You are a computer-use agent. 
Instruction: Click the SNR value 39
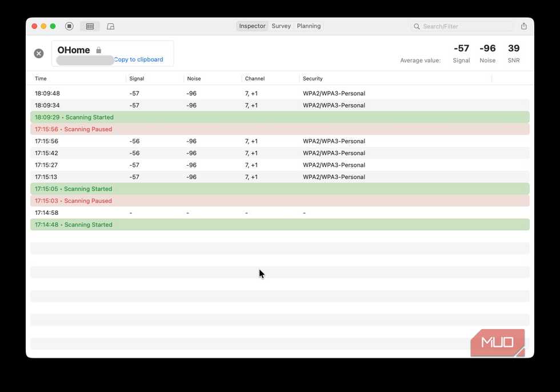(x=514, y=48)
